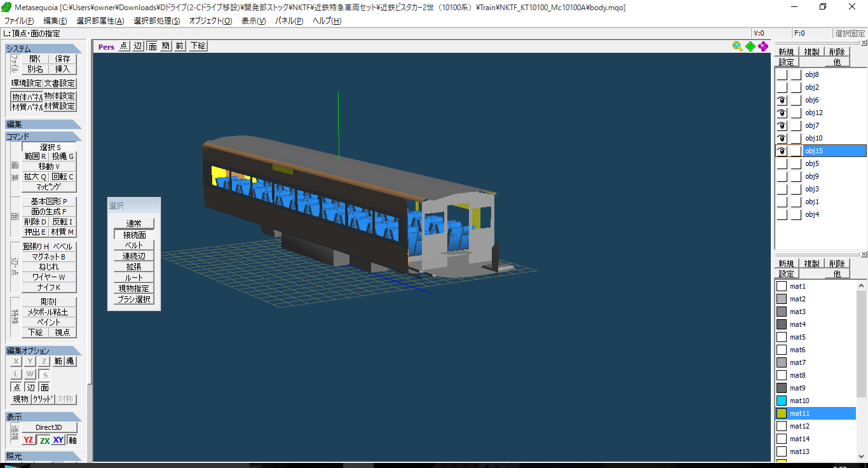Select the ワイヤー W wire command
The height and width of the screenshot is (468, 868).
click(50, 277)
